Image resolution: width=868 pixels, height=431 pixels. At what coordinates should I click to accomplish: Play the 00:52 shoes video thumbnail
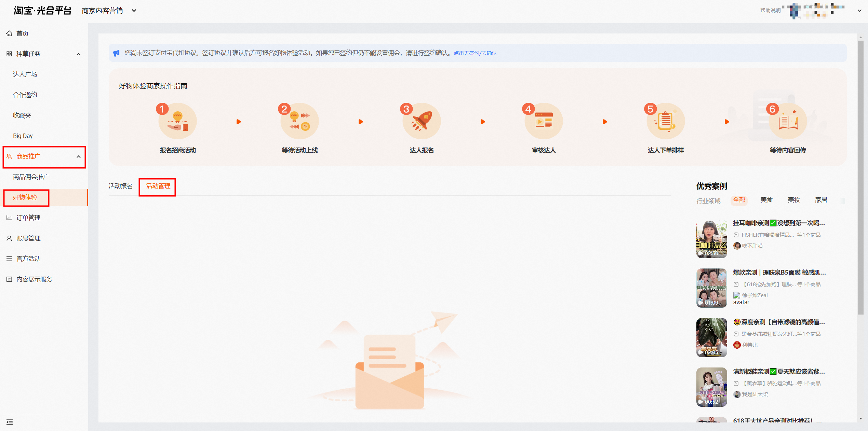click(711, 387)
